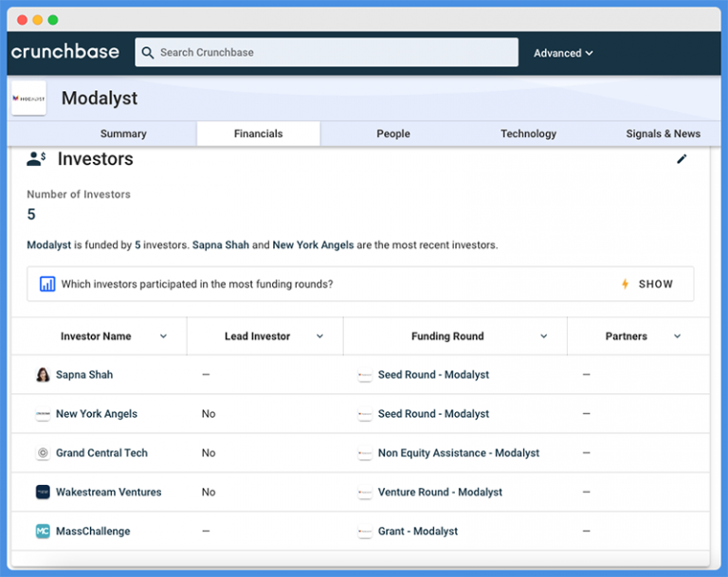This screenshot has height=577, width=728.
Task: Open Sapna Shah's Seed Round - Modalyst link
Action: pyautogui.click(x=433, y=374)
